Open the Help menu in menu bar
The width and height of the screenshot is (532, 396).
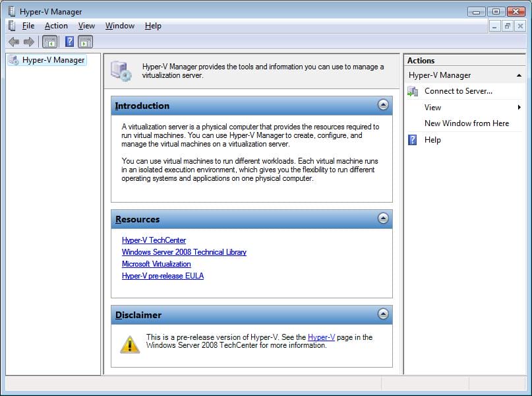tap(153, 26)
